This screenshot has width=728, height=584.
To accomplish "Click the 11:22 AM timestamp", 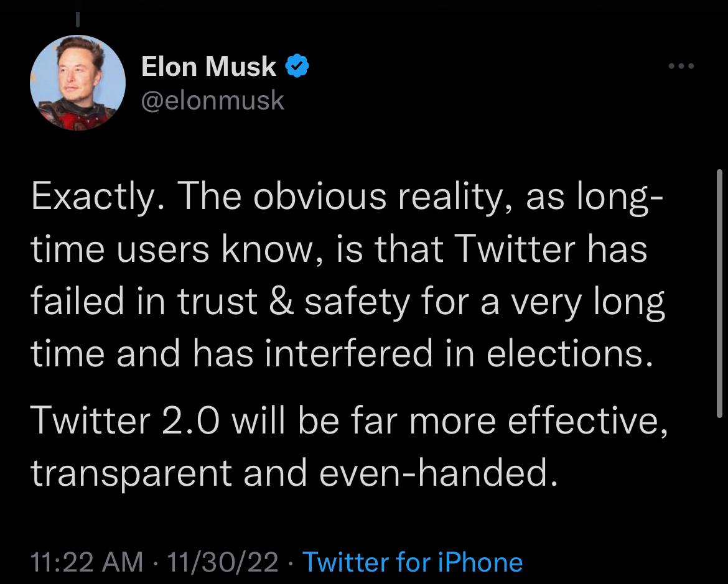I will [86, 562].
